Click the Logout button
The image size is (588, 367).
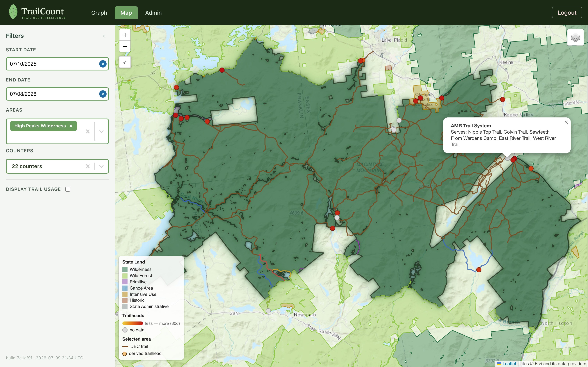[x=567, y=13]
